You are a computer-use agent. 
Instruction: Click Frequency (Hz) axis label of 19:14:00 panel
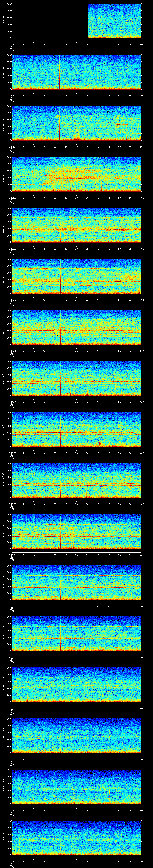3,276
